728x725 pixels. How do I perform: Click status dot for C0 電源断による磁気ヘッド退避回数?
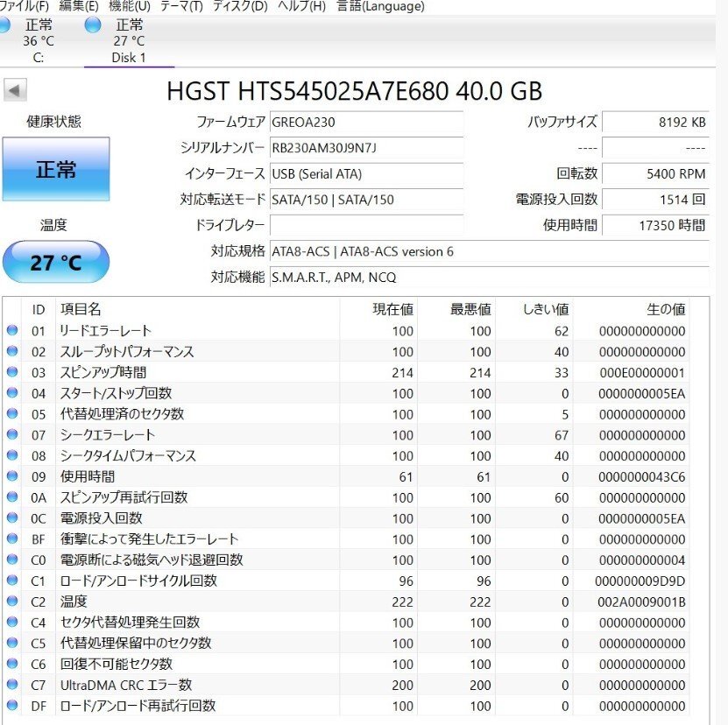click(12, 560)
